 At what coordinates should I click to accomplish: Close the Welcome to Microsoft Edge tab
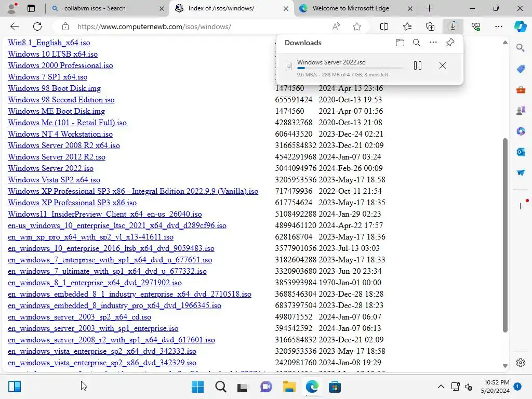coord(410,8)
